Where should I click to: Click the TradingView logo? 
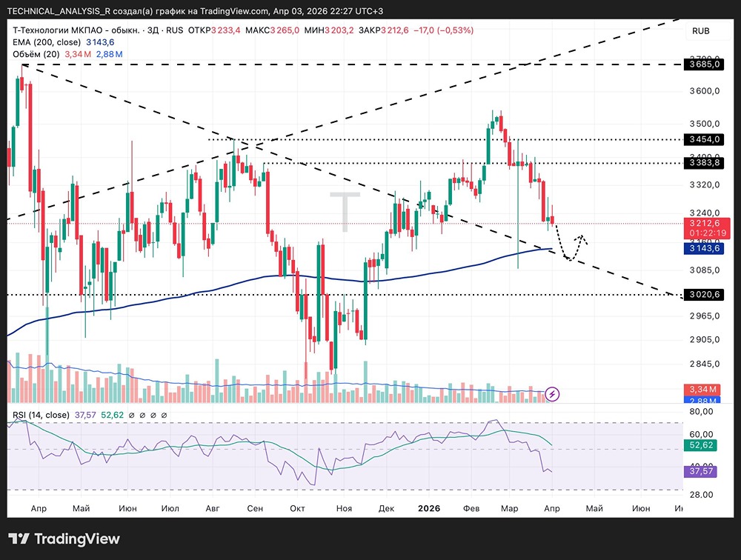pos(64,539)
